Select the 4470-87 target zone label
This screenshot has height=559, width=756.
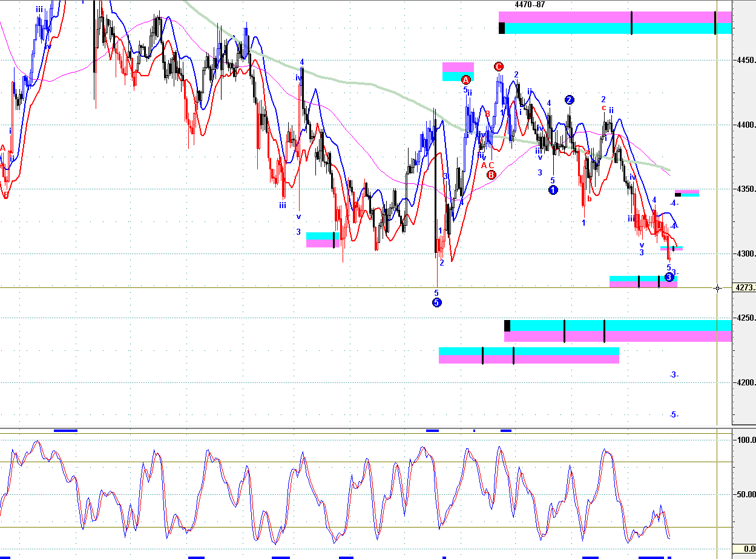point(530,5)
